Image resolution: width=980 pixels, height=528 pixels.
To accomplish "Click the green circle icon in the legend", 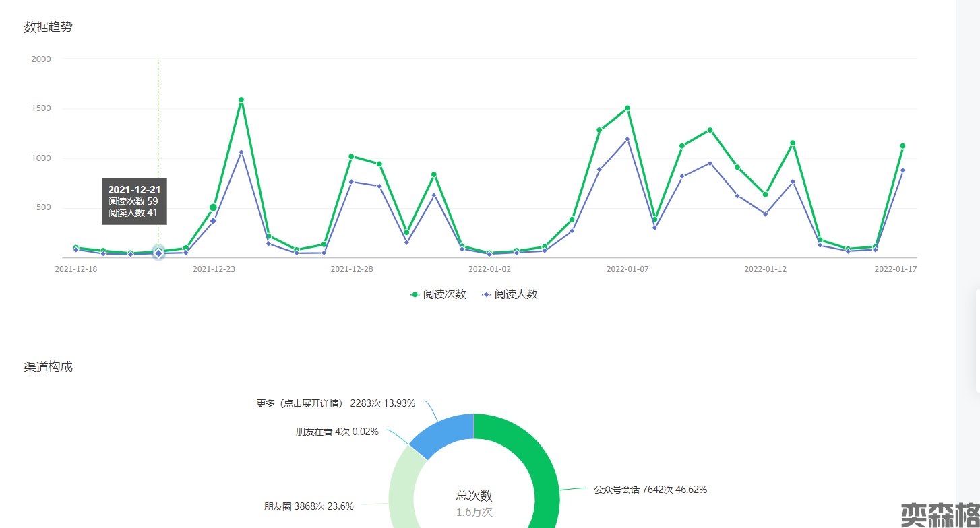I will (x=415, y=294).
